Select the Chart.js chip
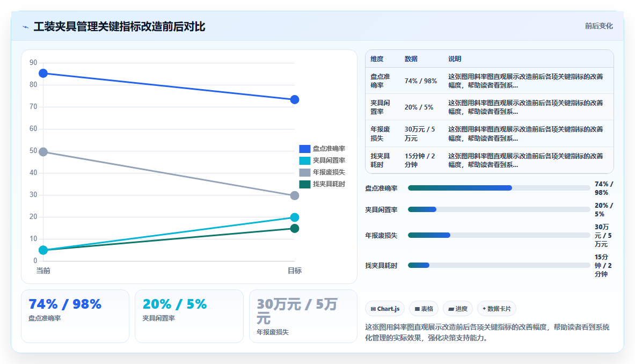The height and width of the screenshot is (364, 635). point(385,309)
